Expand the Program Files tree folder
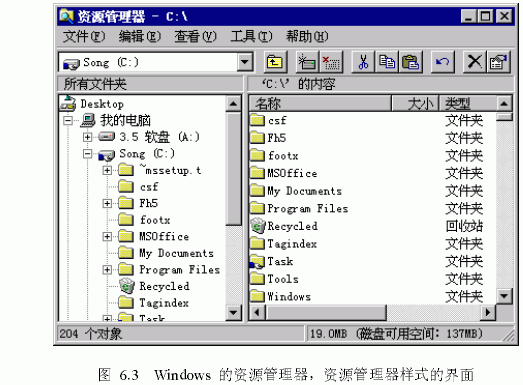Viewport: 523px width, 385px height. (x=107, y=270)
